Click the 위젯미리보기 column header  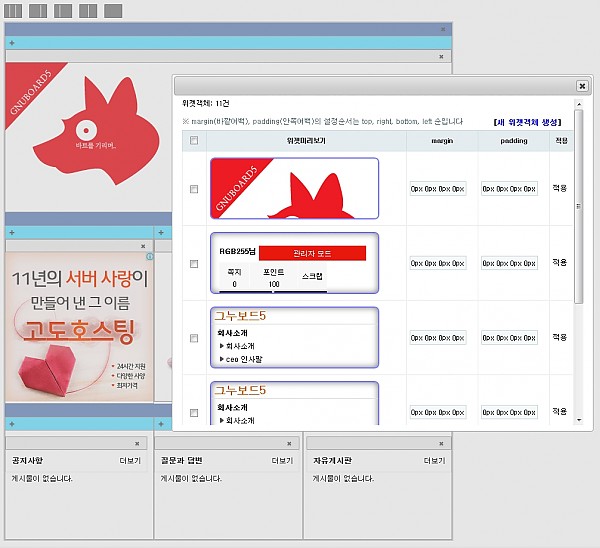[x=306, y=141]
